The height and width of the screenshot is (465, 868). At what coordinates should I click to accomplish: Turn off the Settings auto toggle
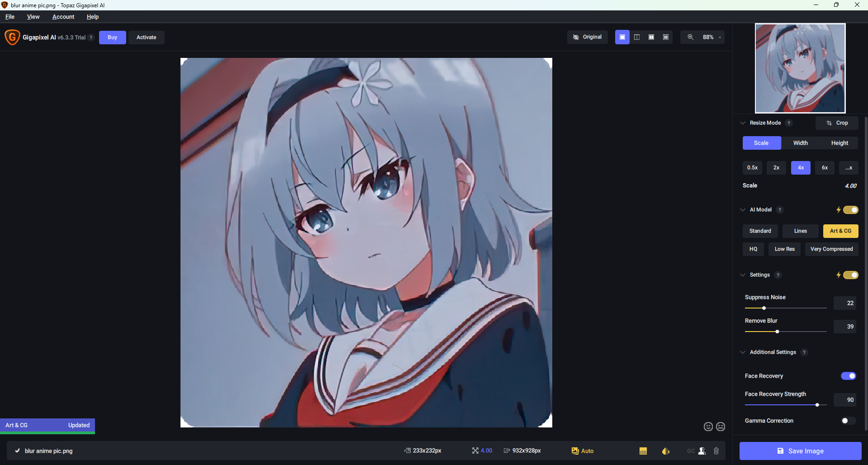[x=851, y=275]
